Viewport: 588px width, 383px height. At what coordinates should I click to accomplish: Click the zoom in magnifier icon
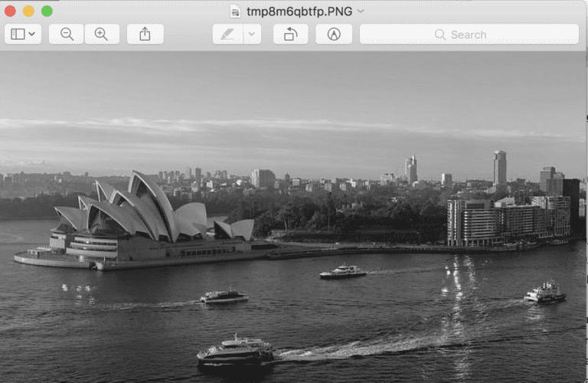(x=102, y=34)
